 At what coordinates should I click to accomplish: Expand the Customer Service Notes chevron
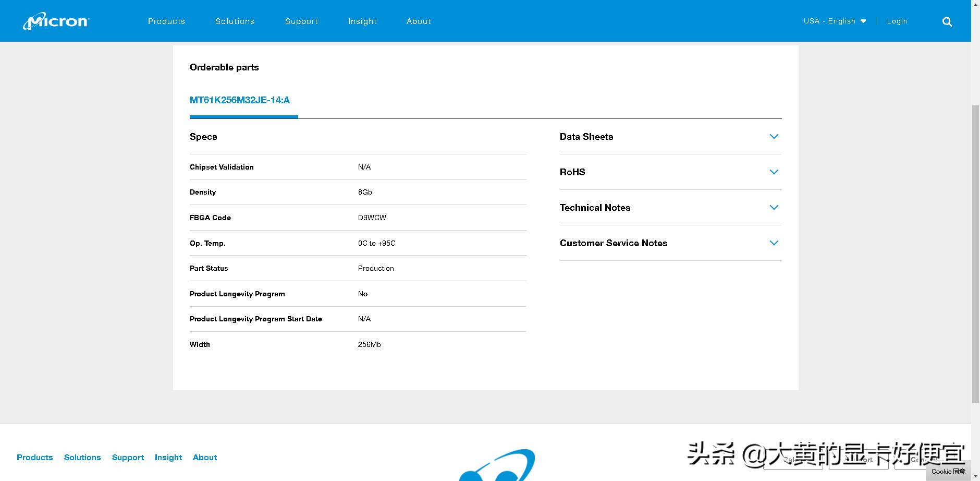[774, 243]
